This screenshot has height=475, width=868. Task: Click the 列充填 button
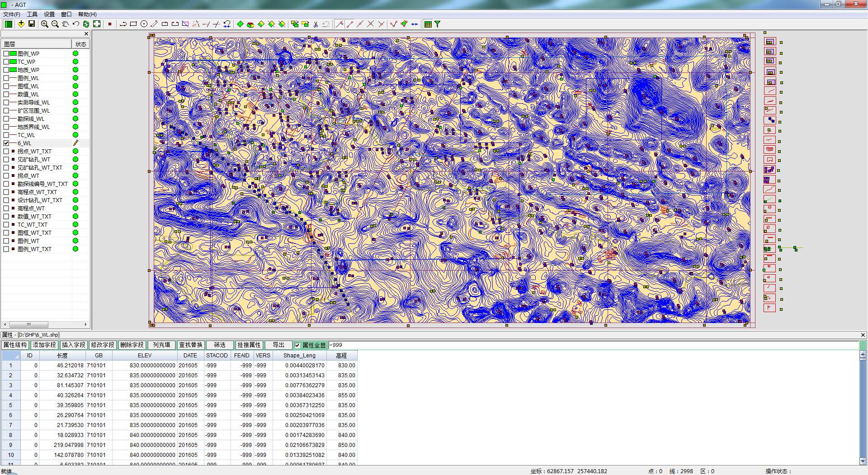coord(161,345)
